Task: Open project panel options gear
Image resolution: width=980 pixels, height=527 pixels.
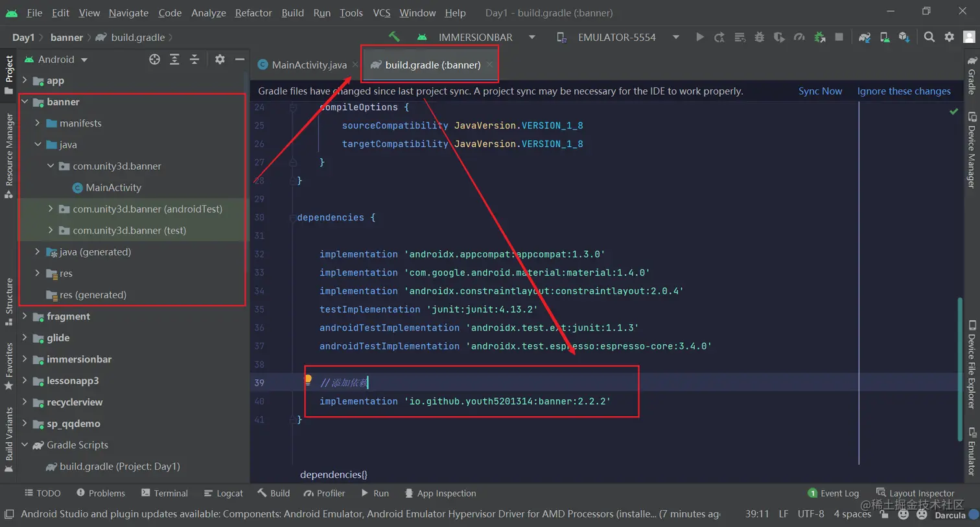Action: 220,59
